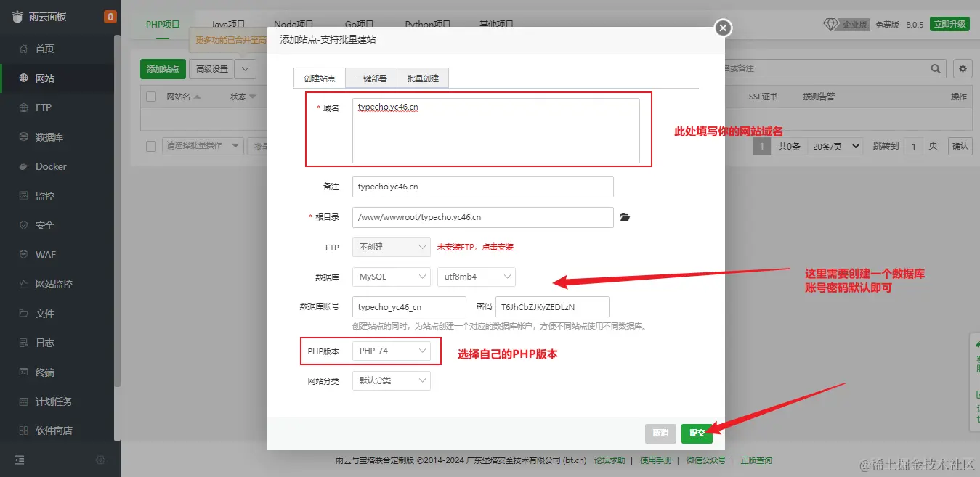980x477 pixels.
Task: Open the 文件 folder sidebar icon
Action: coord(23,314)
